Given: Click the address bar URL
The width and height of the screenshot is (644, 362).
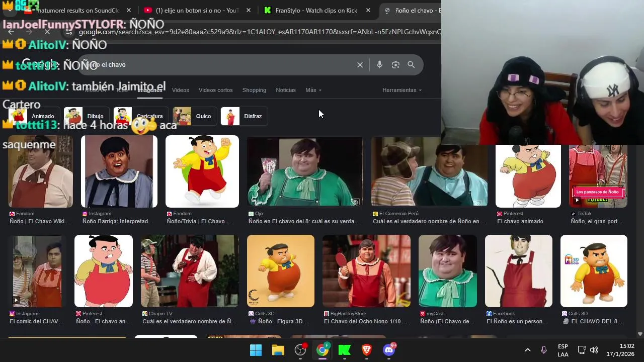Looking at the screenshot, I should point(259,32).
